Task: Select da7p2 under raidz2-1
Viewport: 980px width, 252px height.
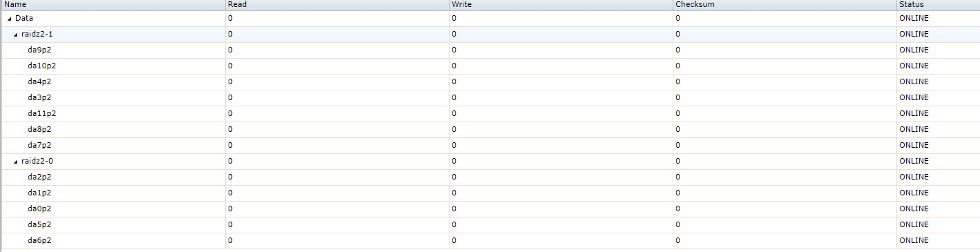Action: (39, 145)
